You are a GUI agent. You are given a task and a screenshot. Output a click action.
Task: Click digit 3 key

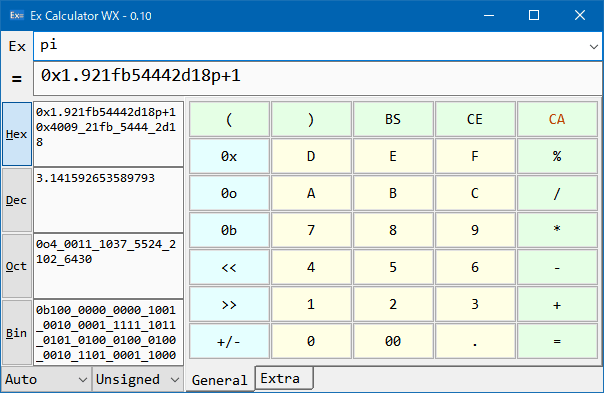click(x=475, y=304)
